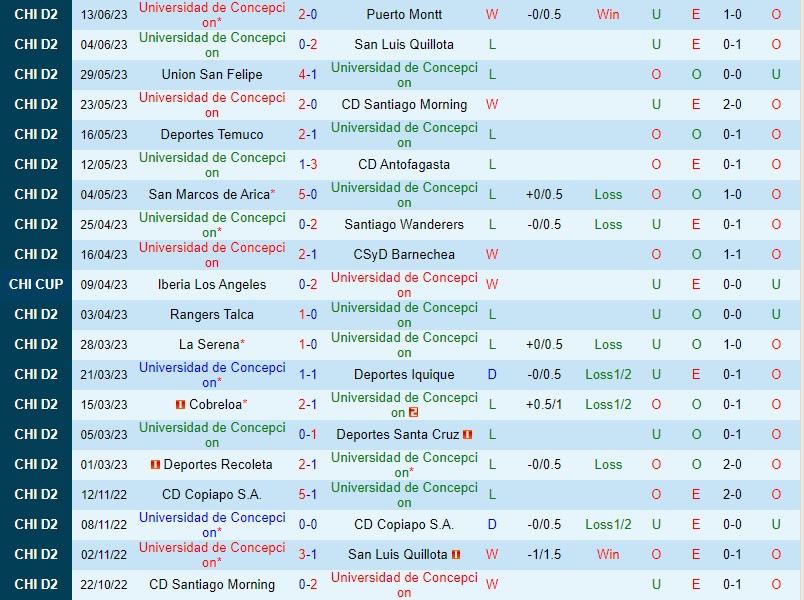Open San Luis Quillota team on 04/06/23
804x600 pixels.
tap(404, 45)
